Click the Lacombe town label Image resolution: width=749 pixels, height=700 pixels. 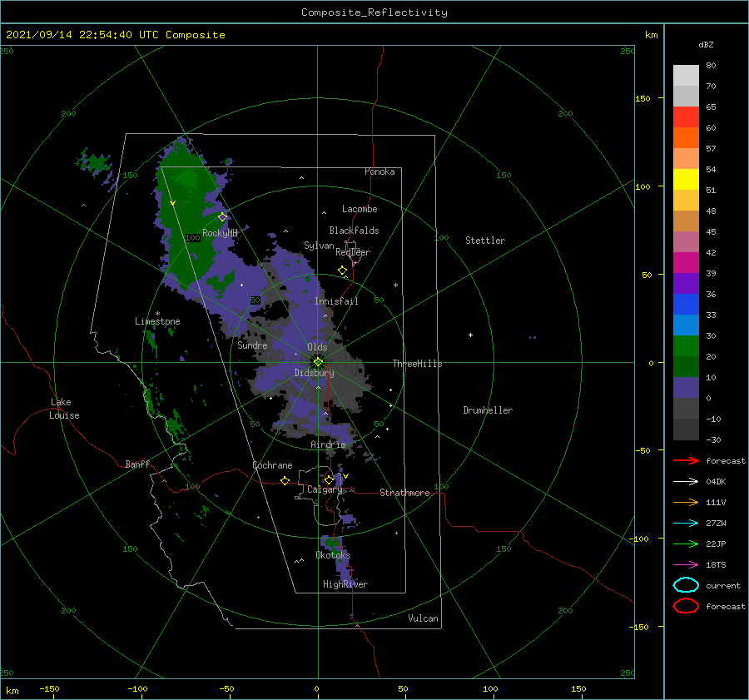pyautogui.click(x=360, y=209)
